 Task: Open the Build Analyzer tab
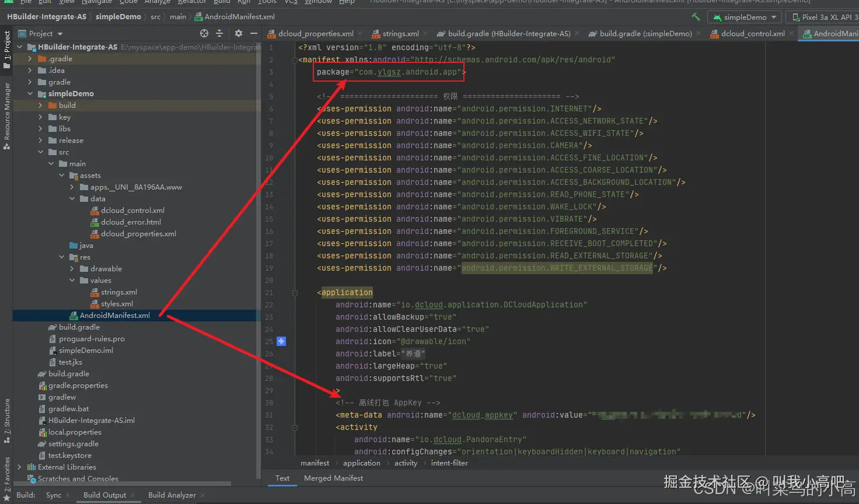click(172, 495)
